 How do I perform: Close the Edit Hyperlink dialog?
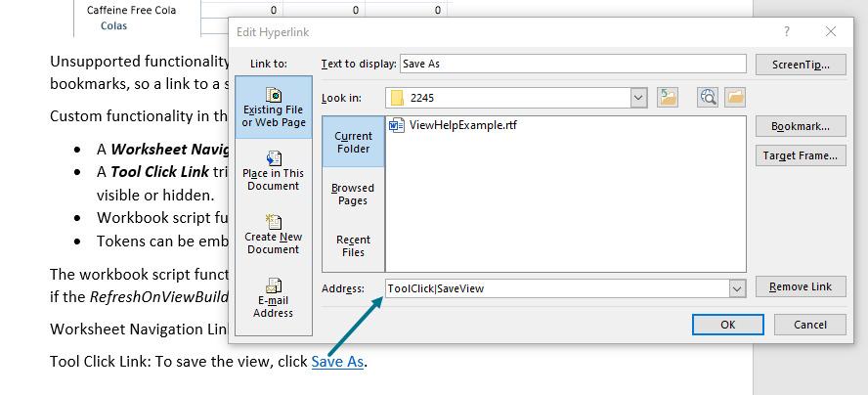pos(830,32)
